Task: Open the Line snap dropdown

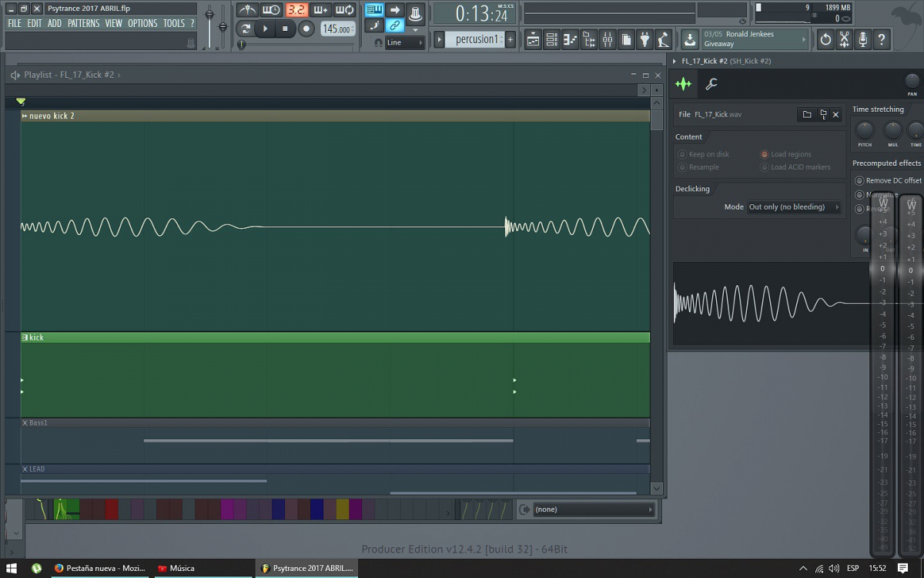Action: (x=405, y=43)
